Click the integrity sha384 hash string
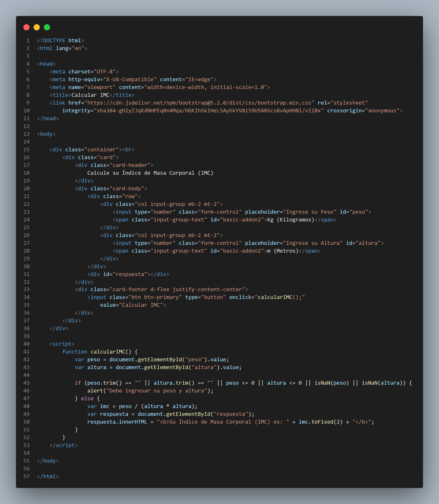 [x=209, y=111]
